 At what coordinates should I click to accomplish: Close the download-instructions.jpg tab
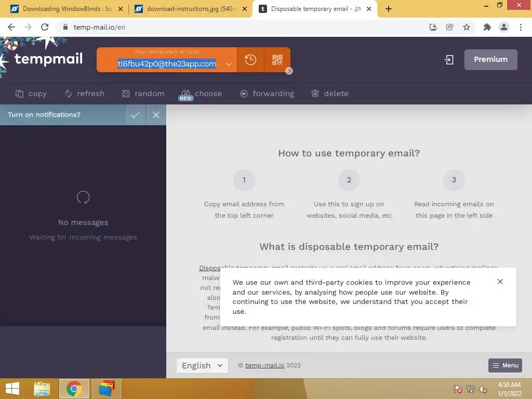pos(245,9)
